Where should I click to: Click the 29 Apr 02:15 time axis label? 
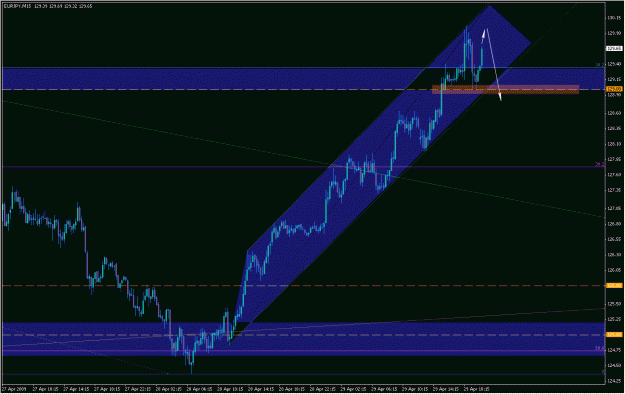point(352,389)
